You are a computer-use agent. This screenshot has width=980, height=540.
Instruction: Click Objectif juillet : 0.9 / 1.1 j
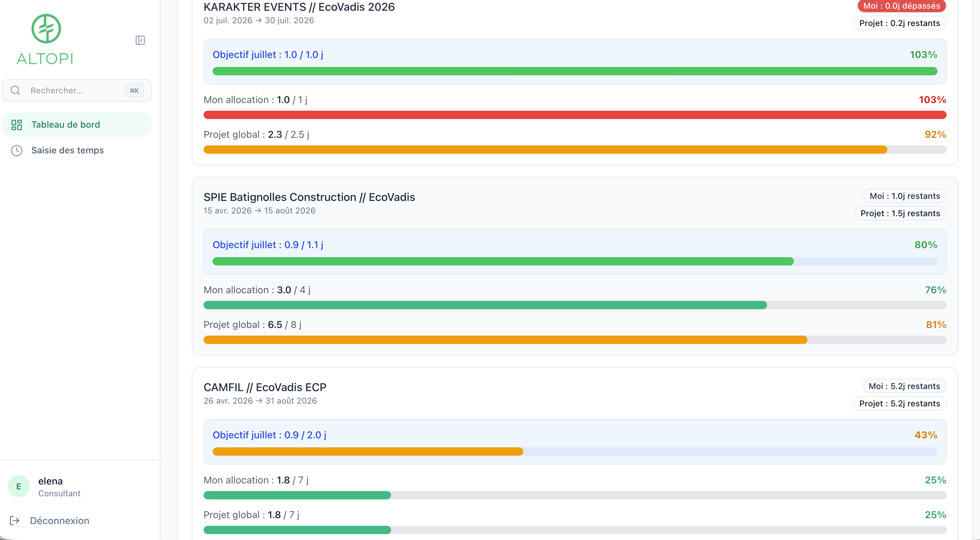[268, 245]
